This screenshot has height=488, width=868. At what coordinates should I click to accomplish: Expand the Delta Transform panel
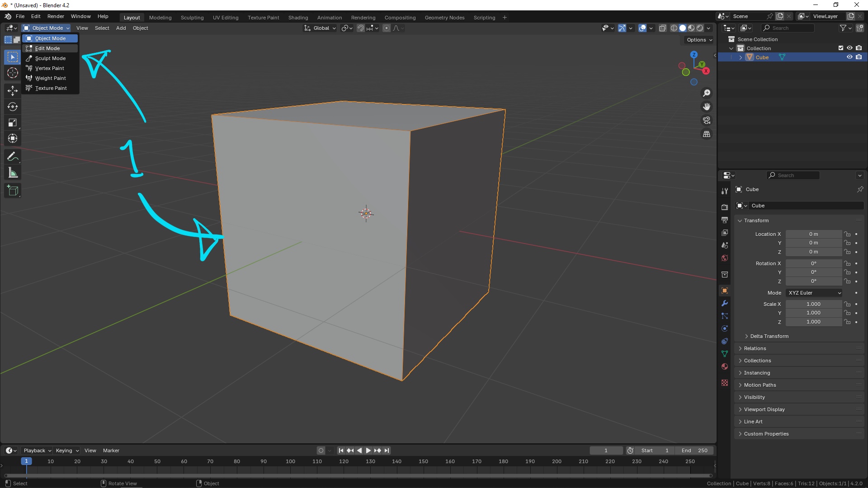coord(769,336)
